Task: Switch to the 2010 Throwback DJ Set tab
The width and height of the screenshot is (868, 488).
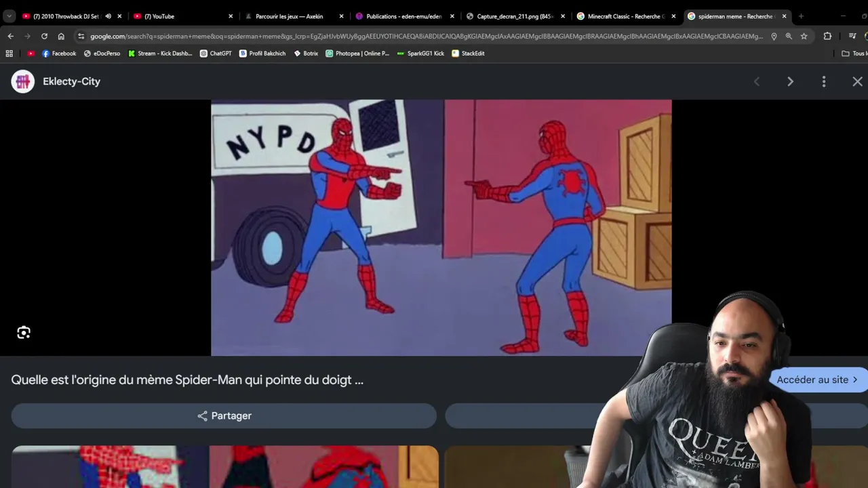Action: [66, 16]
